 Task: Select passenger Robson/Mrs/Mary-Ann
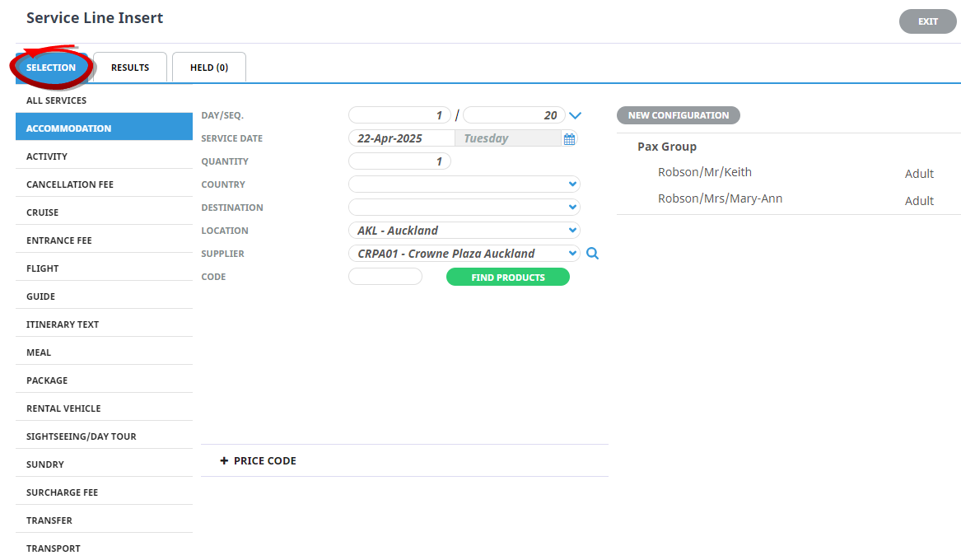pyautogui.click(x=720, y=199)
